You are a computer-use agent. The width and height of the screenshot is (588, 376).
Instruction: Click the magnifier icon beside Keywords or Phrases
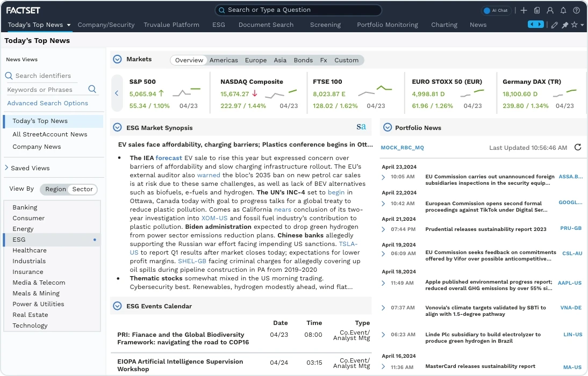[x=92, y=89]
